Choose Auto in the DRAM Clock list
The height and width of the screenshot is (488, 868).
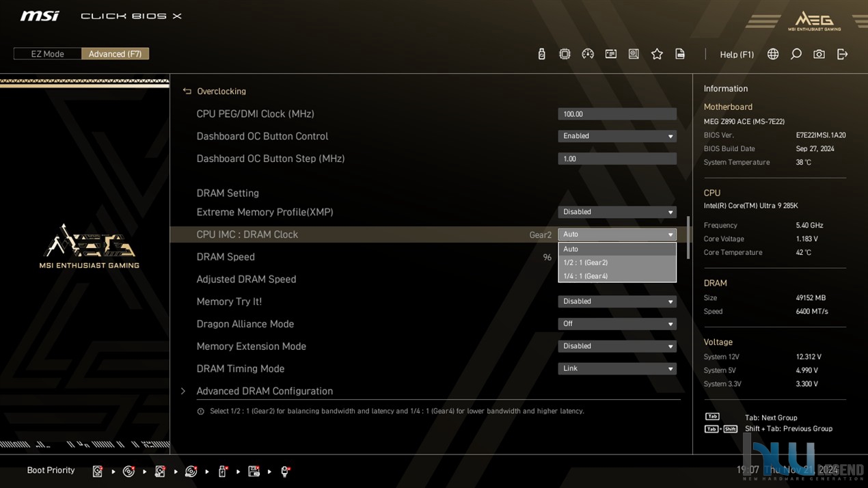click(617, 249)
